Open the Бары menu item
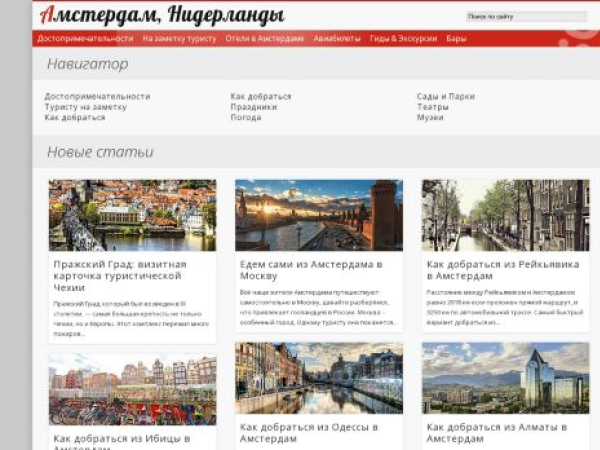The width and height of the screenshot is (600, 450). (x=456, y=39)
